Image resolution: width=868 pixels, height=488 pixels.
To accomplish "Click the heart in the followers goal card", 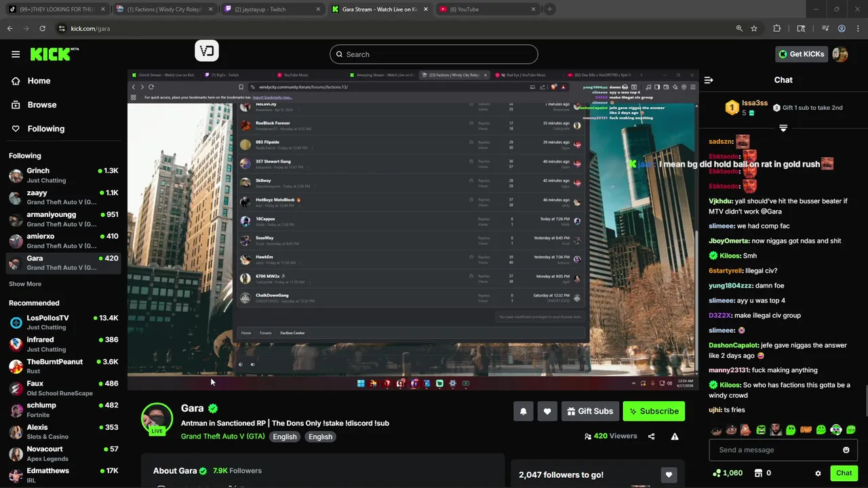I will (x=669, y=475).
